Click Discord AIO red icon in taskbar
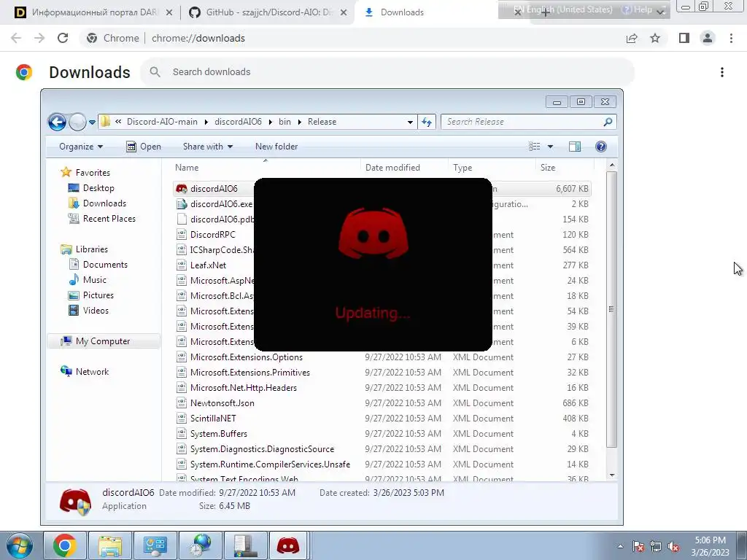The width and height of the screenshot is (747, 560). click(x=288, y=545)
